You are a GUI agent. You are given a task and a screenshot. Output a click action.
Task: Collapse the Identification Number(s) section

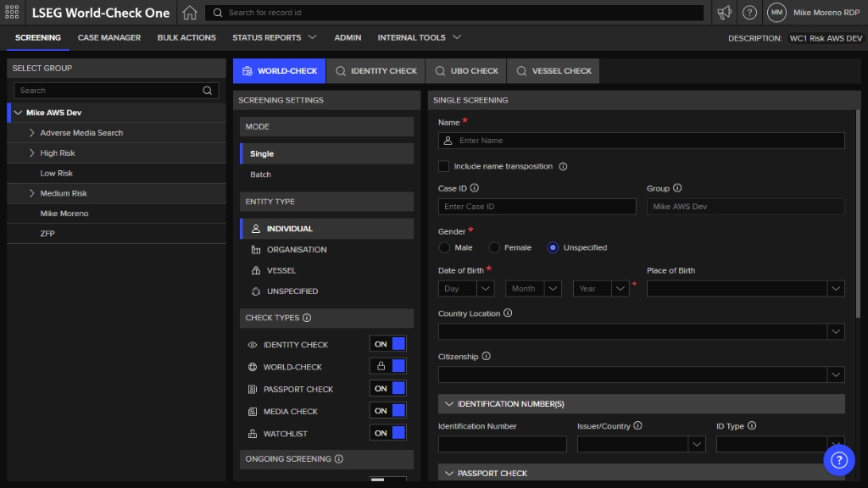pyautogui.click(x=448, y=404)
